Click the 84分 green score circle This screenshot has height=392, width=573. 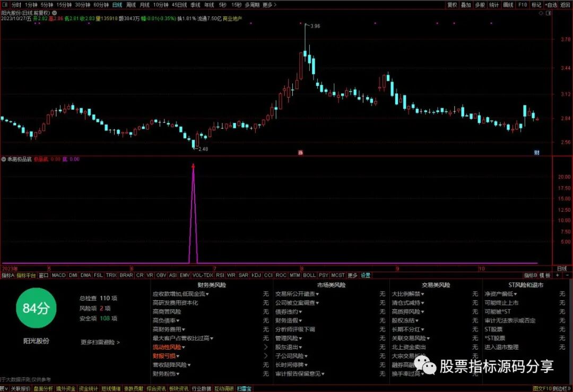(36, 308)
